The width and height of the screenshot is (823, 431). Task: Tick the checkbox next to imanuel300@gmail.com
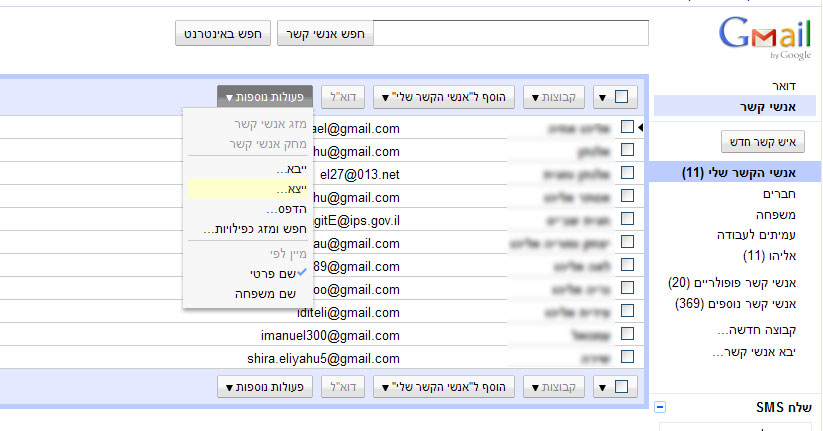[627, 334]
